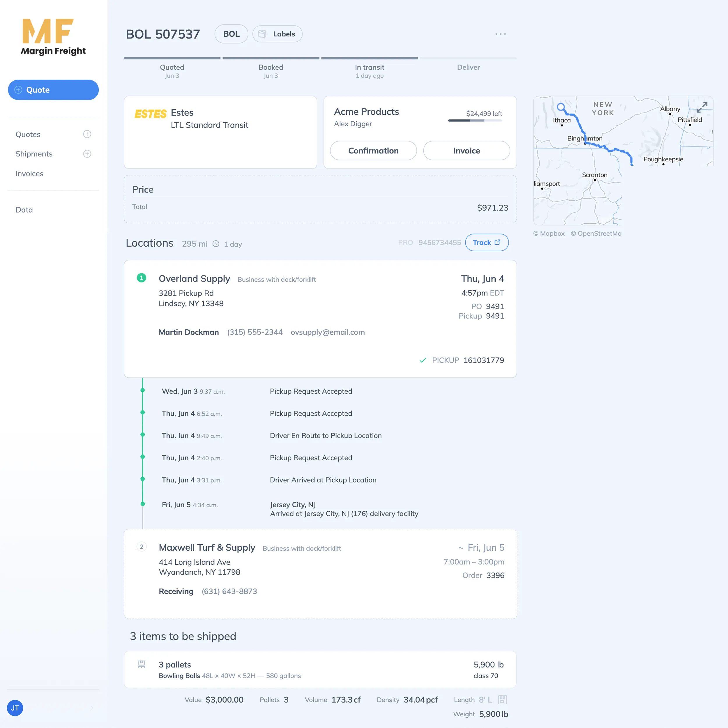This screenshot has height=728, width=728.
Task: Click timeline dot for Thu, Jun 4 3:31 p.m.
Action: (x=143, y=479)
